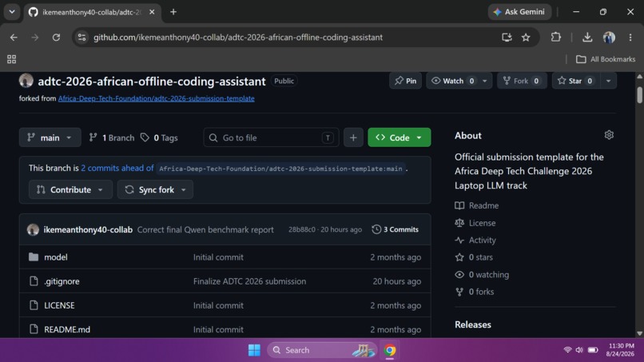Open the commit Correct final Qwen benchmark report
The height and width of the screenshot is (362, 644).
click(205, 229)
